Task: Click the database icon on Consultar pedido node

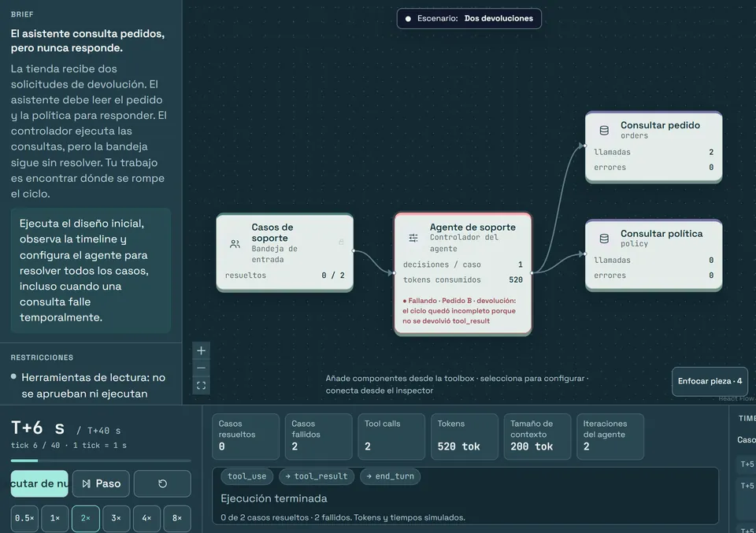Action: coord(604,130)
